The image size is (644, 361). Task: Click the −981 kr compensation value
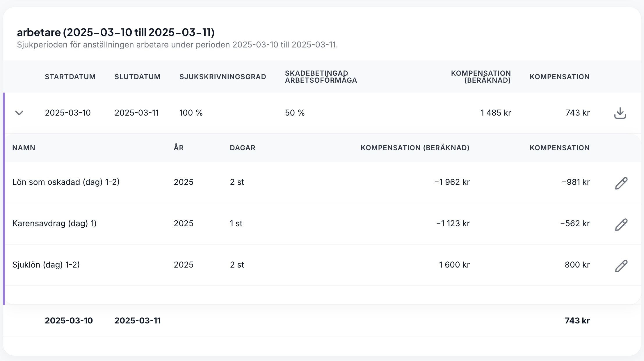click(x=575, y=182)
